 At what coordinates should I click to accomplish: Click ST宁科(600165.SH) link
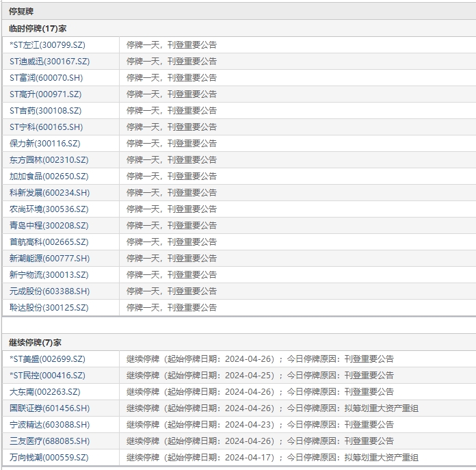[46, 127]
